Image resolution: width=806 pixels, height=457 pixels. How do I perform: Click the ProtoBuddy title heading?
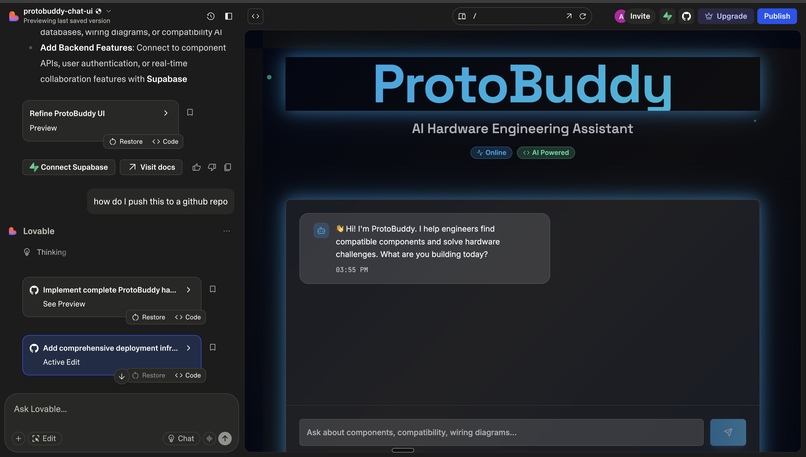[522, 85]
